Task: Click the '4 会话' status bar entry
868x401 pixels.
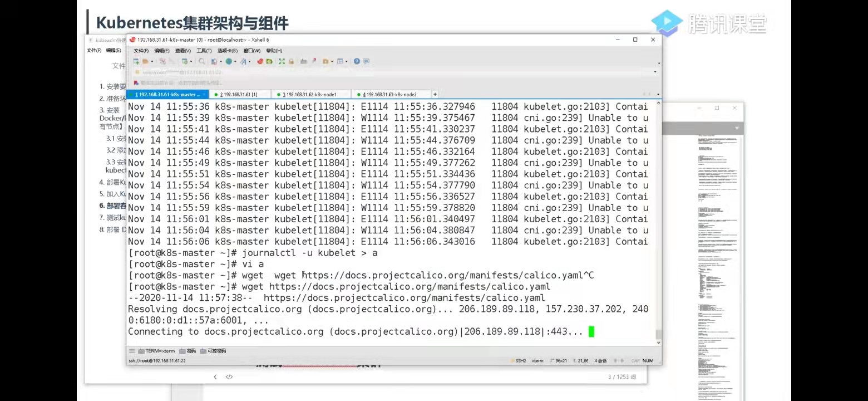Action: [601, 361]
